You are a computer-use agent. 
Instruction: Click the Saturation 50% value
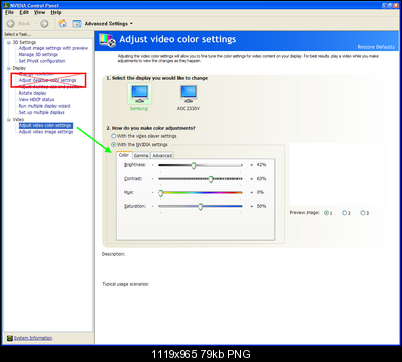click(261, 206)
